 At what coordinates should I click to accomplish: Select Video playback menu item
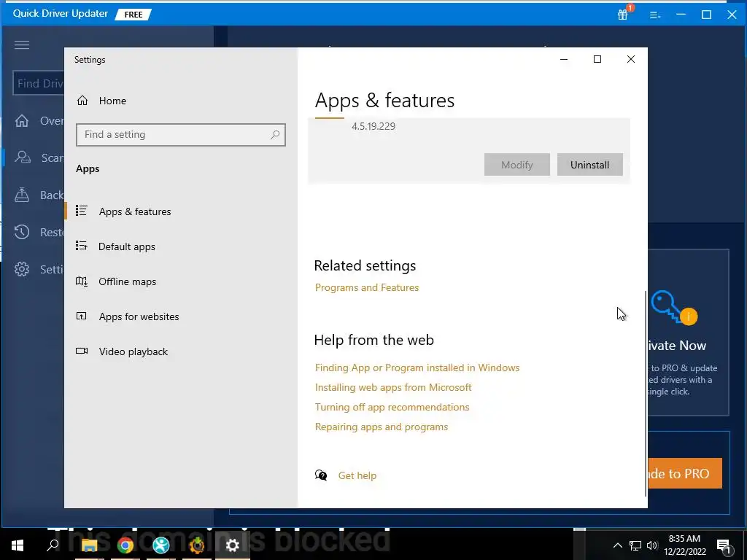pos(133,351)
